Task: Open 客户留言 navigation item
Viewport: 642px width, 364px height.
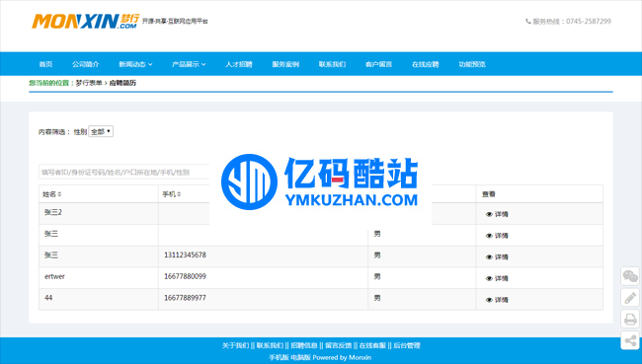Action: (378, 64)
